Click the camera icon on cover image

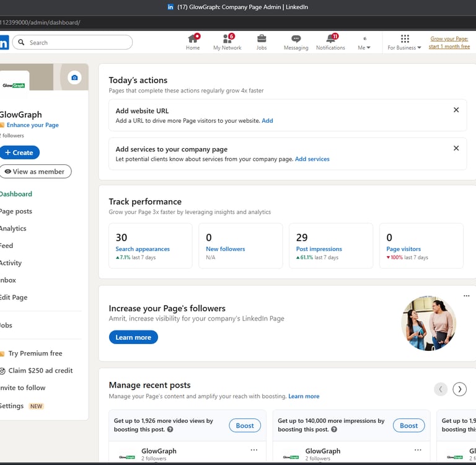(x=74, y=77)
